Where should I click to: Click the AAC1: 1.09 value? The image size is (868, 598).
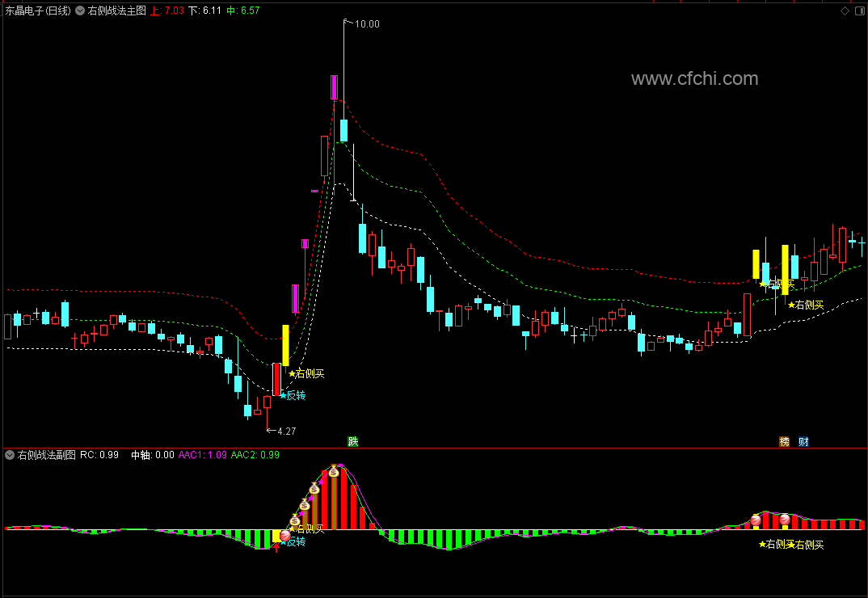[x=203, y=455]
